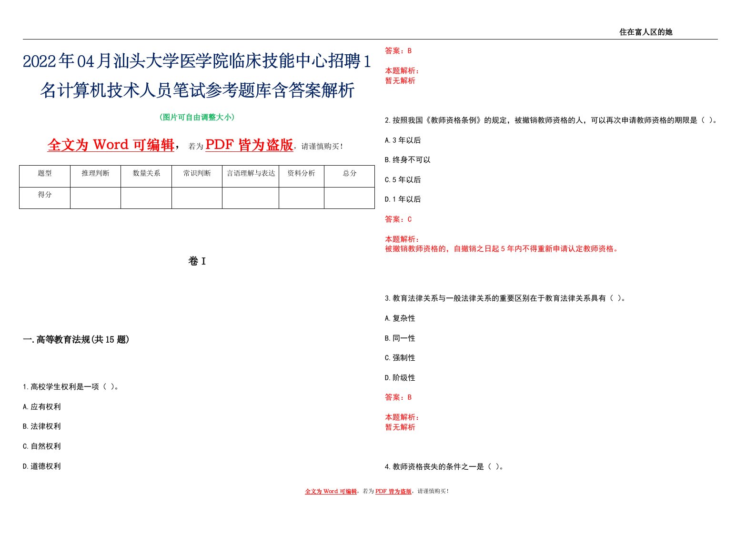
Task: Click the 言语理解与表达 table cell
Action: coord(251,177)
